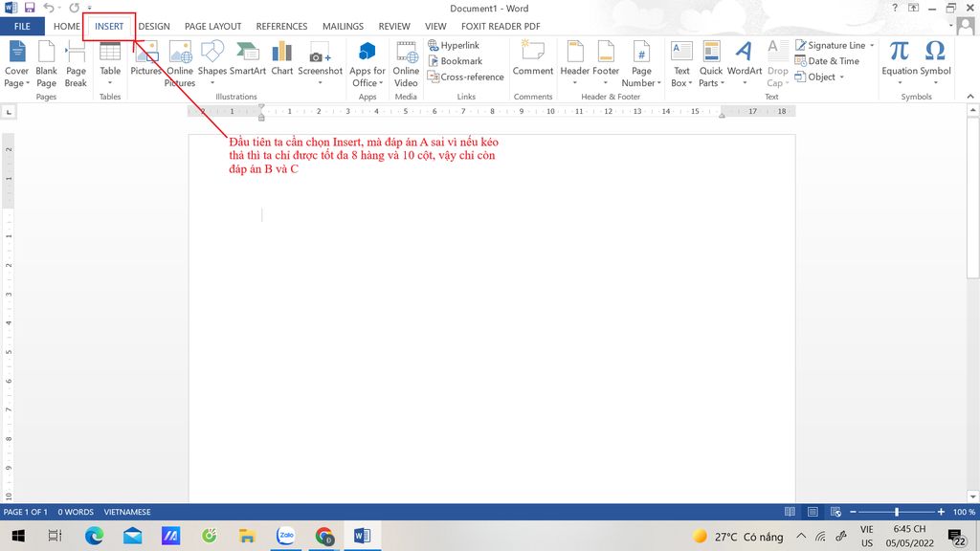Expand the Object dropdown arrow

pos(842,77)
